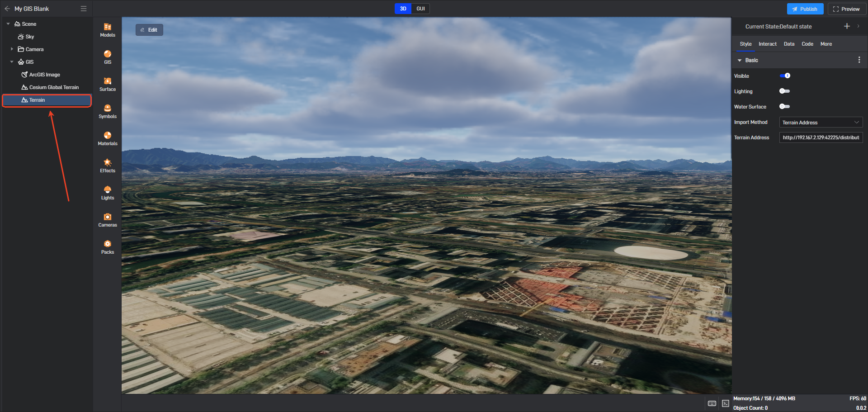This screenshot has height=412, width=868.
Task: Collapse the GIS tree node
Action: [x=12, y=62]
